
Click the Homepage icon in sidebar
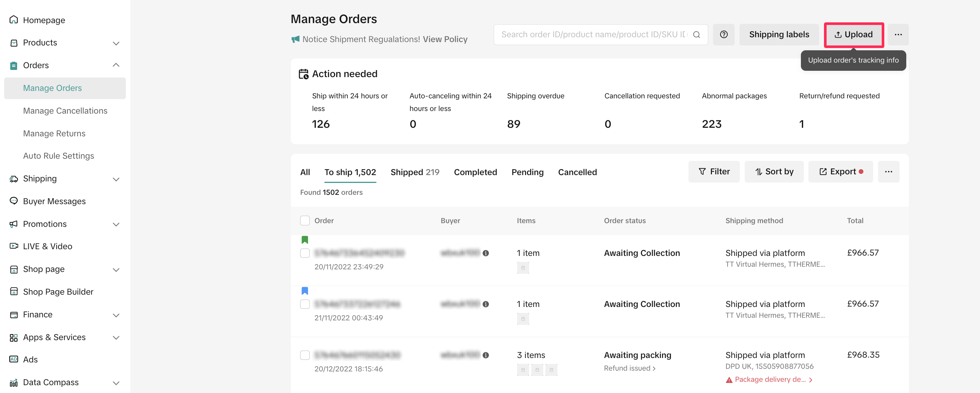[x=14, y=20]
